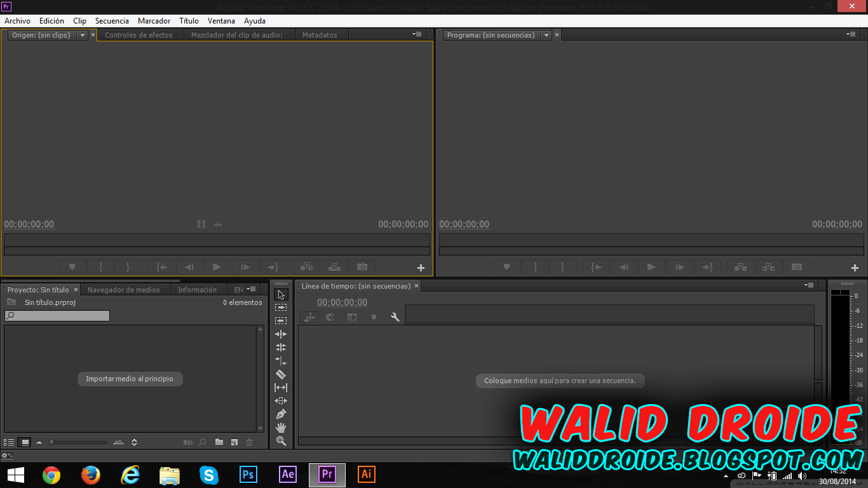Select the Zoom magnifier tool

pyautogui.click(x=281, y=441)
